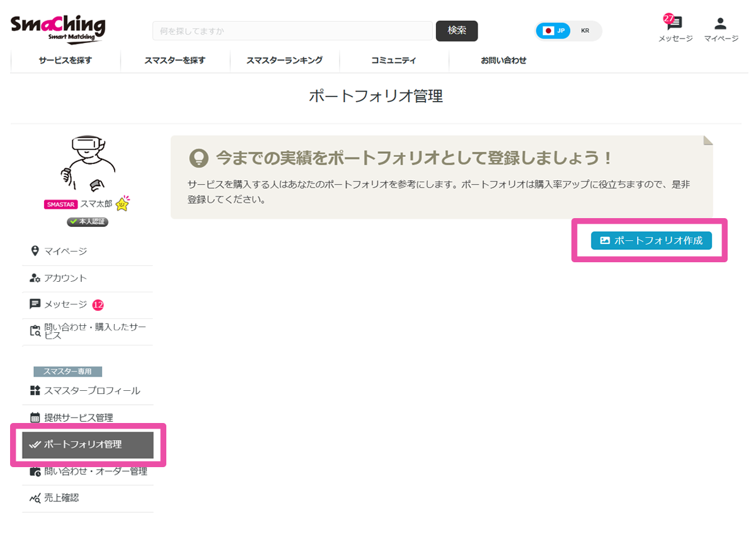756x539 pixels.
Task: Open the My Page person icon in the header
Action: pyautogui.click(x=720, y=24)
